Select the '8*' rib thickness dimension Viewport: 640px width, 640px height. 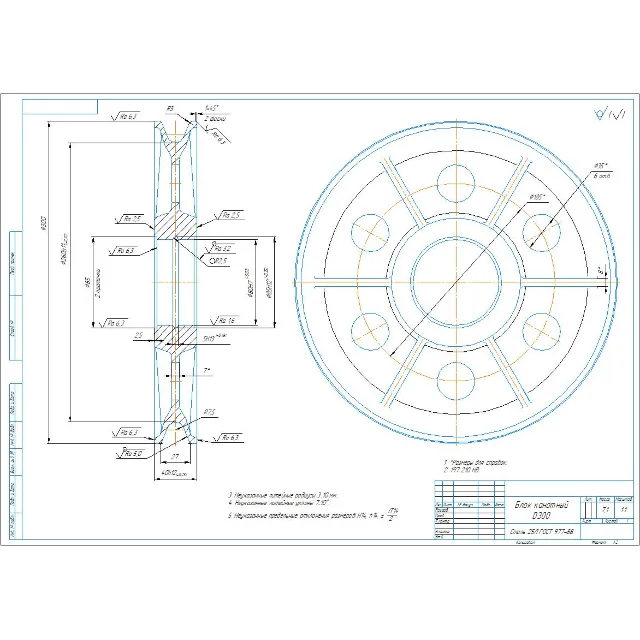(601, 271)
